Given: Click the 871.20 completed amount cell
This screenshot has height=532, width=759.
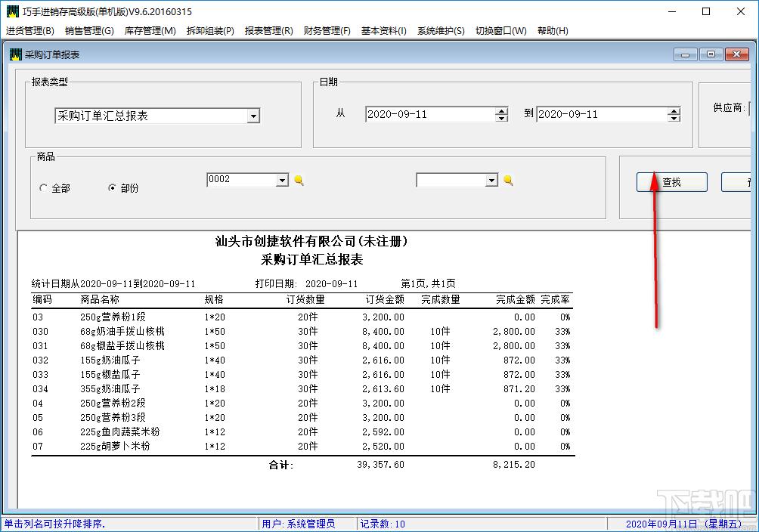Looking at the screenshot, I should tap(519, 388).
